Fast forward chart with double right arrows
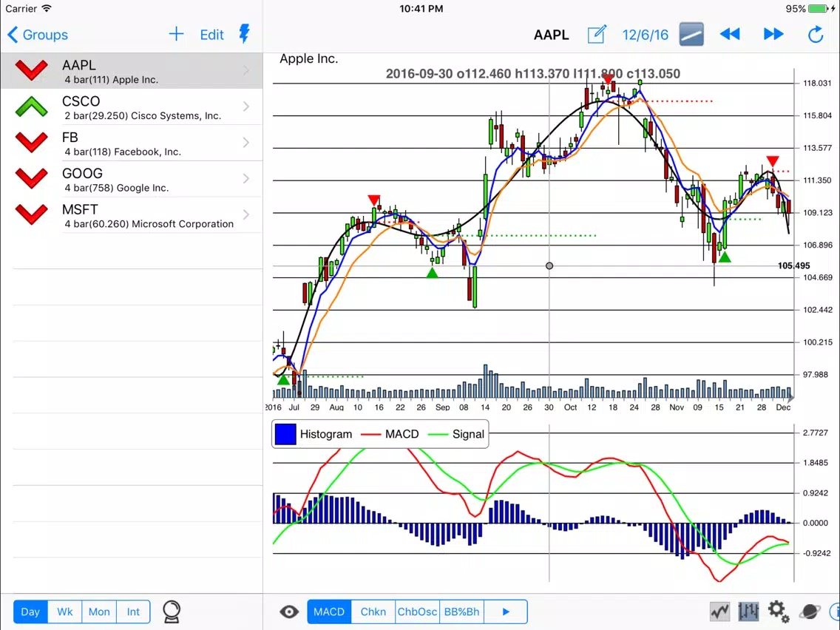The width and height of the screenshot is (840, 630). (x=773, y=34)
